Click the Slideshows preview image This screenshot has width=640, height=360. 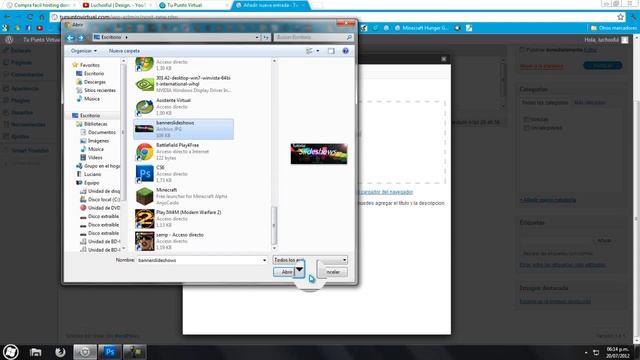click(x=319, y=153)
